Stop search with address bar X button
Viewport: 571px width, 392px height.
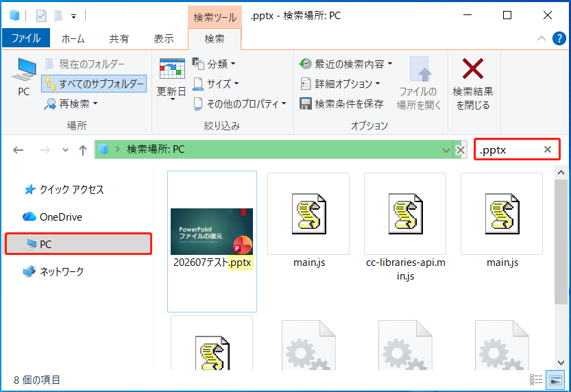click(461, 150)
